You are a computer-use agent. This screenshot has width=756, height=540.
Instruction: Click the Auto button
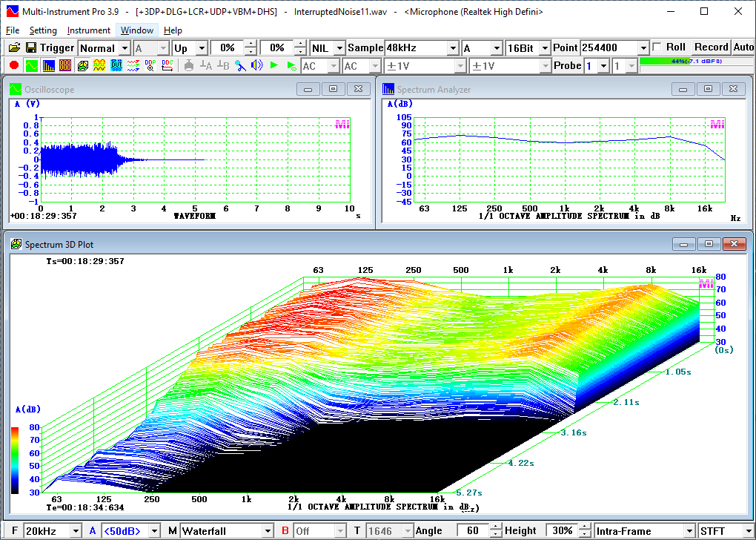click(743, 47)
